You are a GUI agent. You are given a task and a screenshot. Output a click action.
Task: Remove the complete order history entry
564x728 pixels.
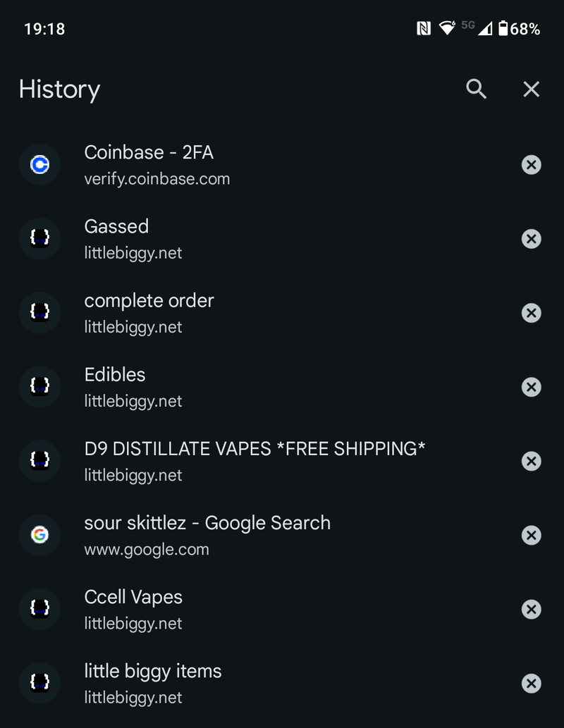pos(531,313)
